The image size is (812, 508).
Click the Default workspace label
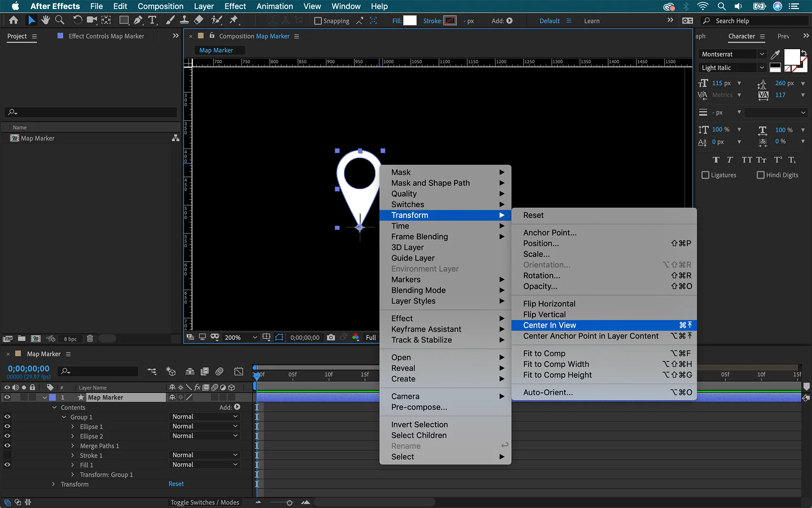pos(549,21)
